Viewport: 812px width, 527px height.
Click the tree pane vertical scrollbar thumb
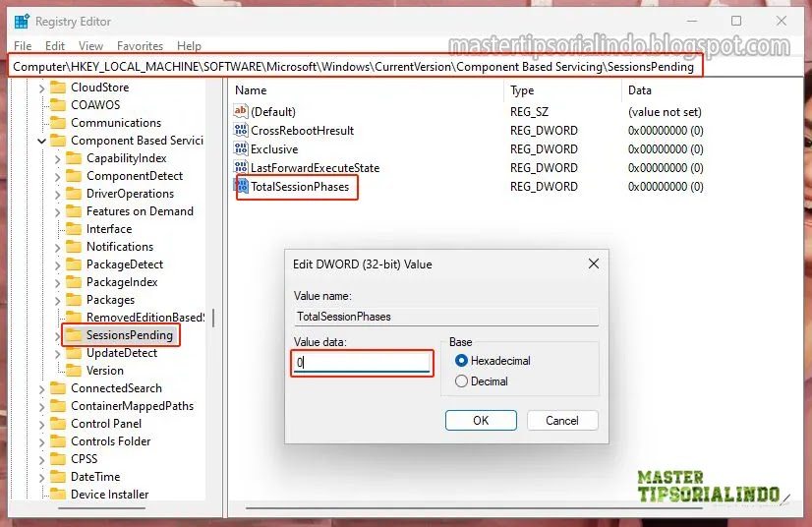pos(213,318)
